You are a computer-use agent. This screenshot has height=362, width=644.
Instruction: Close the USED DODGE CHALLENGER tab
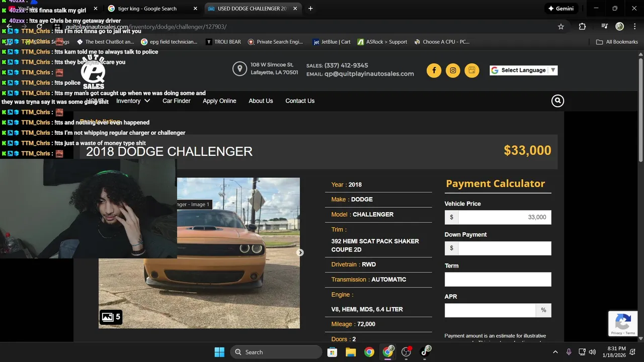pos(295,9)
